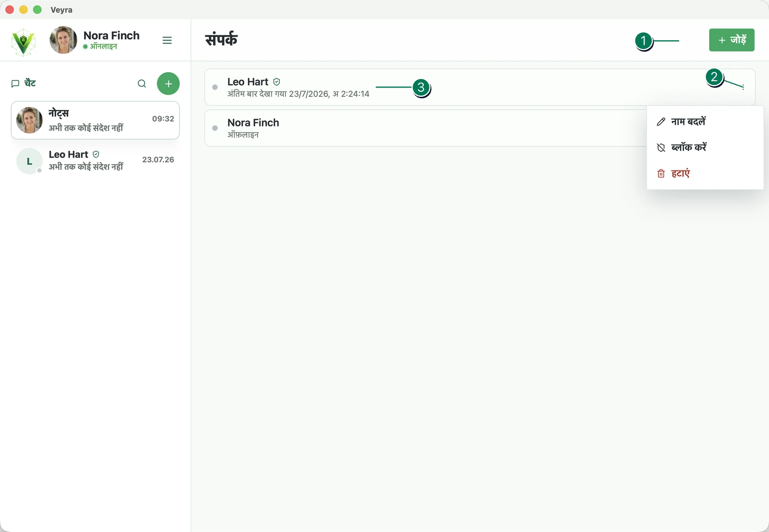Click ऑफ़लाइन status under Nora Finch contact
This screenshot has height=532, width=769.
click(x=243, y=135)
